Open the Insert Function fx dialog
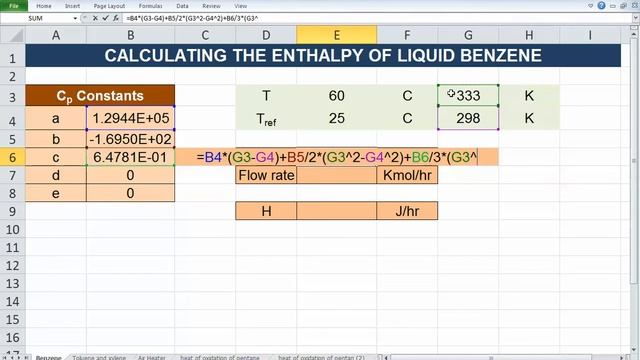Image resolution: width=640 pixels, height=360 pixels. tap(116, 18)
